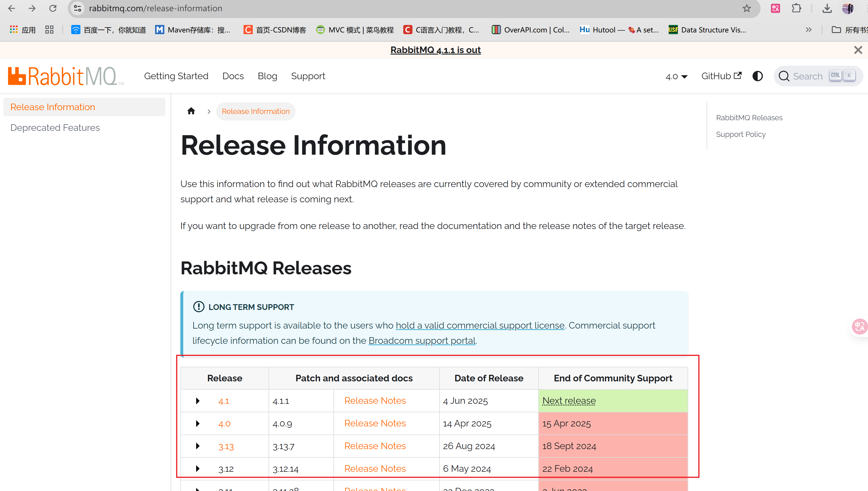
Task: Toggle dark and light mode
Action: pyautogui.click(x=757, y=76)
